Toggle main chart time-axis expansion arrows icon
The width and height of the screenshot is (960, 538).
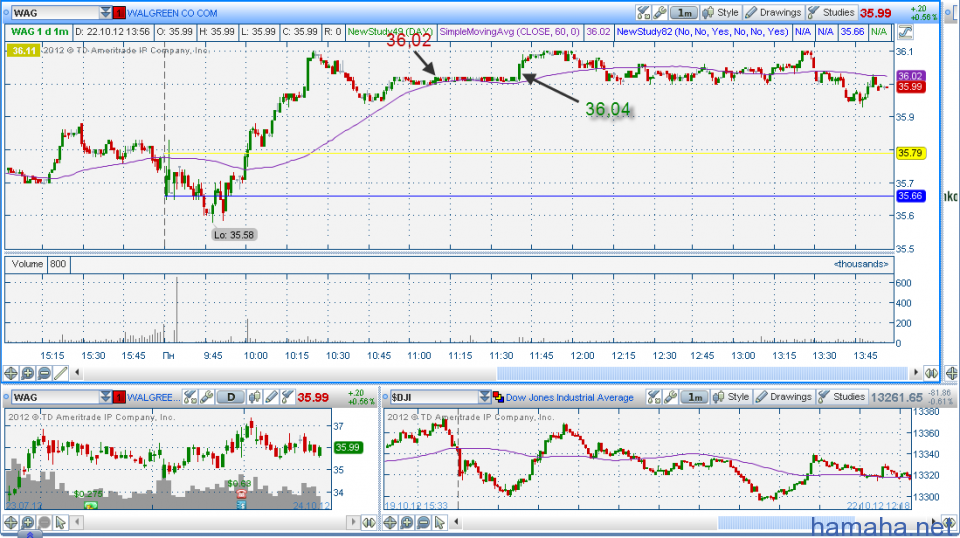pos(931,373)
